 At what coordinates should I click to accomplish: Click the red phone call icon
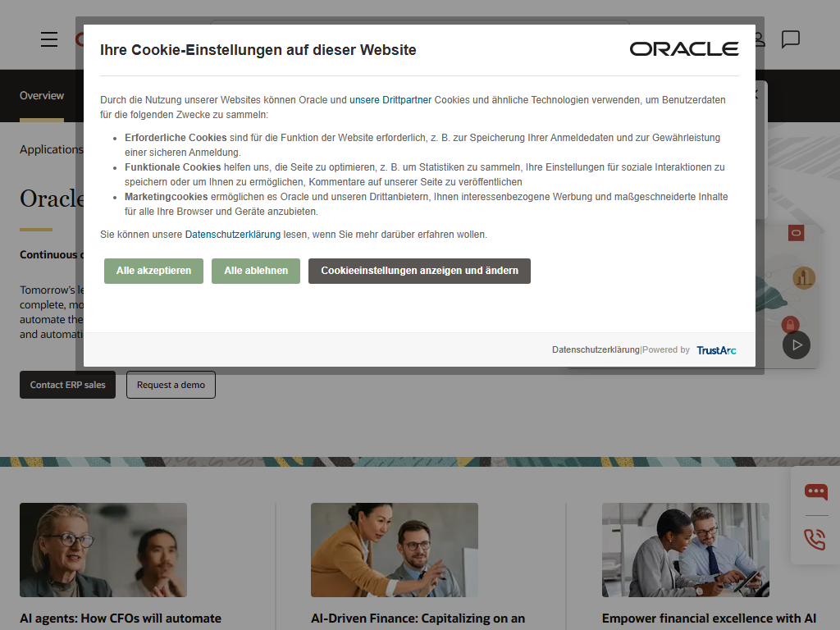[x=815, y=539]
